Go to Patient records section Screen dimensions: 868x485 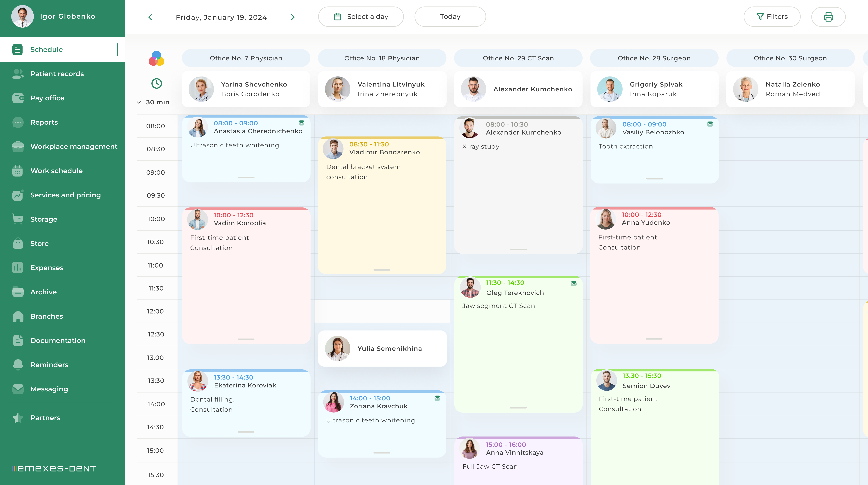point(57,74)
